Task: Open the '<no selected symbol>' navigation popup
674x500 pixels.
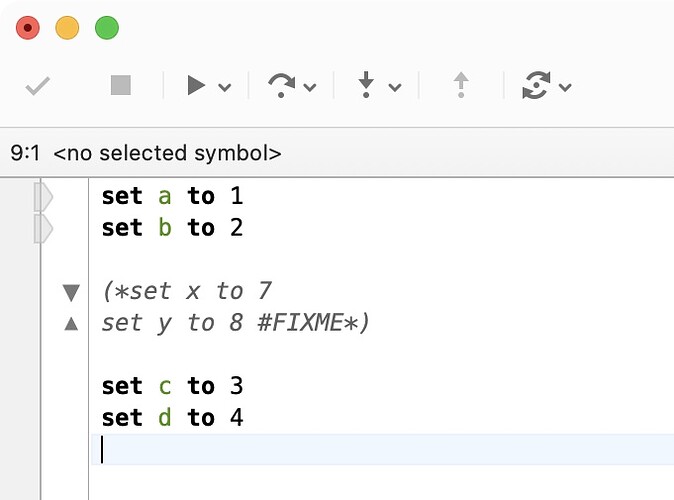Action: pyautogui.click(x=167, y=153)
